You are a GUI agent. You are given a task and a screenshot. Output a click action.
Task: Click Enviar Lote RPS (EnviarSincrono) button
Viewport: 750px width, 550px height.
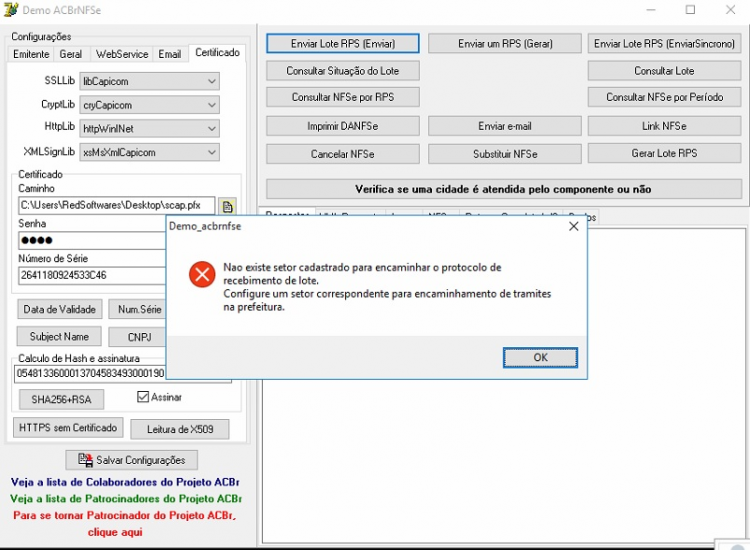point(664,44)
